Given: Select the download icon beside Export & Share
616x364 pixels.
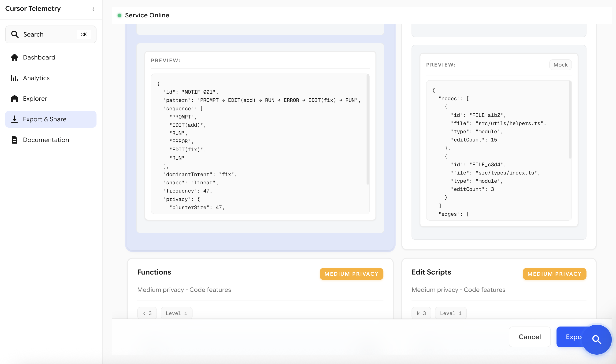Looking at the screenshot, I should pos(15,119).
